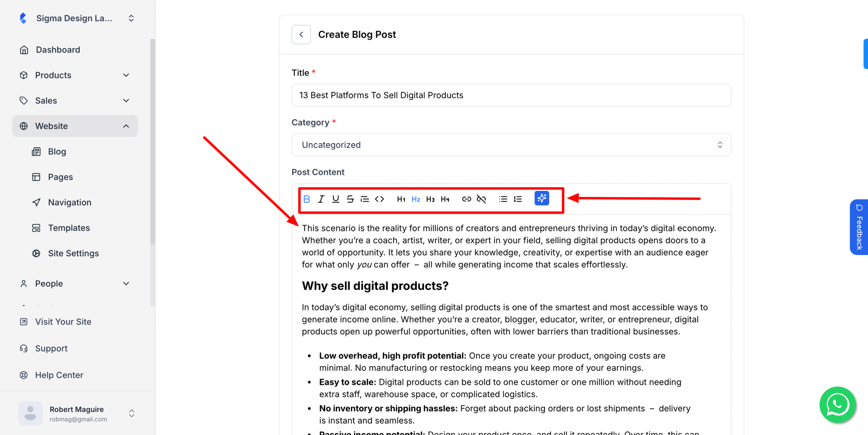
Task: Click the Website globe icon
Action: point(24,126)
